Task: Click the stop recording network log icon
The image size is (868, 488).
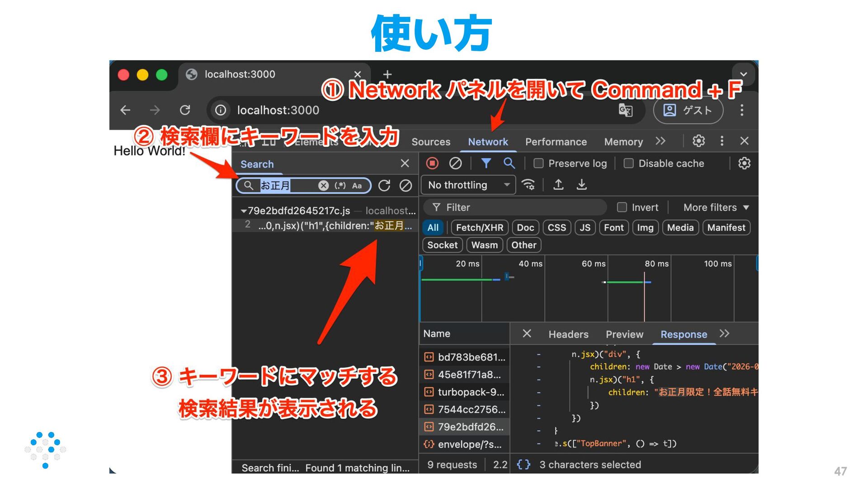Action: pyautogui.click(x=432, y=163)
